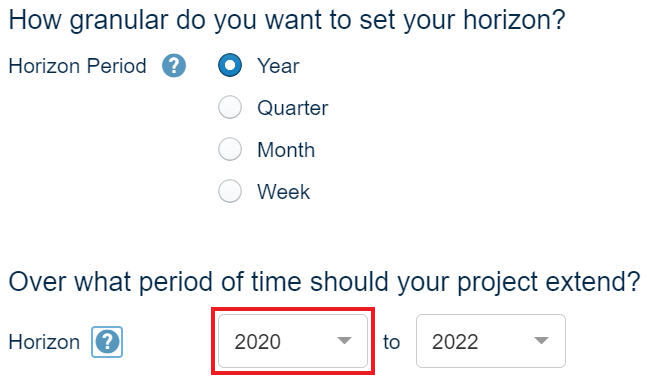Click the Year label text
The height and width of the screenshot is (377, 648).
(x=278, y=66)
